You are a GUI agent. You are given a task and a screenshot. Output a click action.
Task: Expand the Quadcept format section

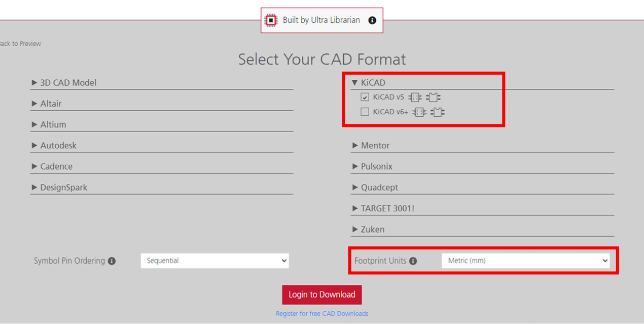(x=482, y=187)
